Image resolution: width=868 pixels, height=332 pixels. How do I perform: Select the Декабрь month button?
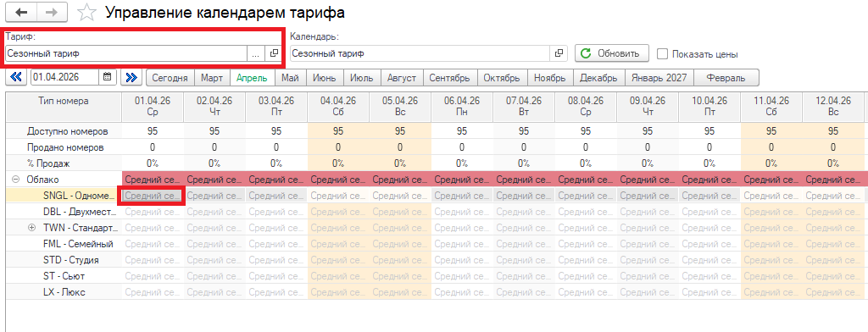point(598,78)
